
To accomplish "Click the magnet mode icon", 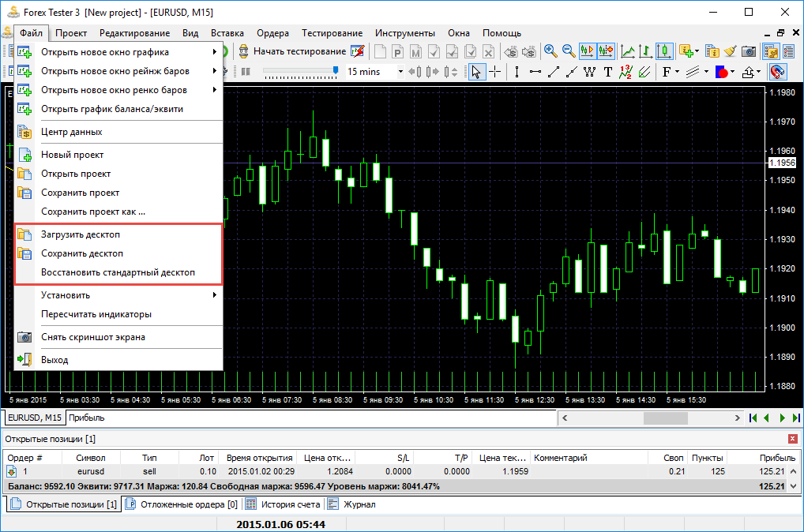I will (778, 72).
